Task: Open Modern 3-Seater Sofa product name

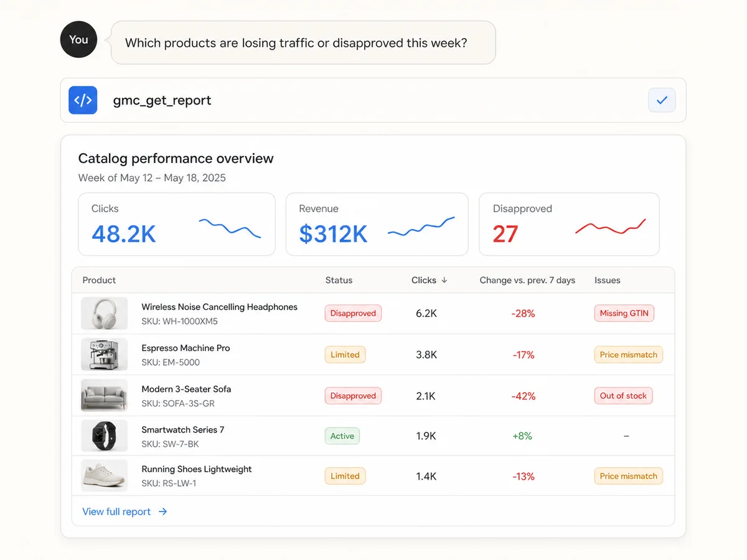Action: (x=186, y=389)
